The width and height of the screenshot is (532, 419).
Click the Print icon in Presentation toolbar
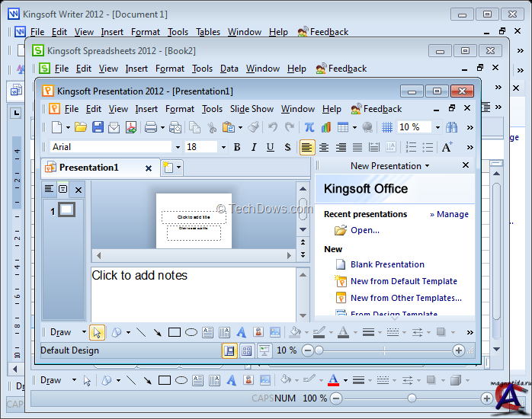coord(151,127)
